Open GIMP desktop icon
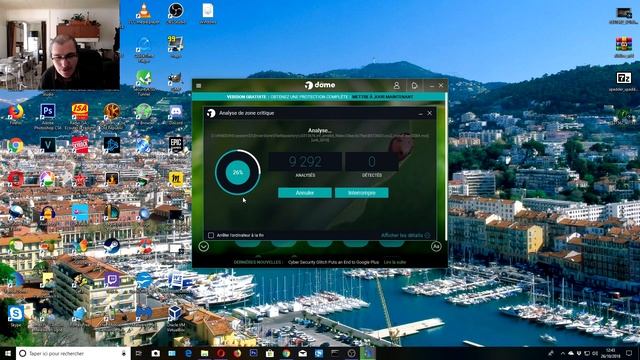Screen dimensions: 640x360 tap(176, 81)
